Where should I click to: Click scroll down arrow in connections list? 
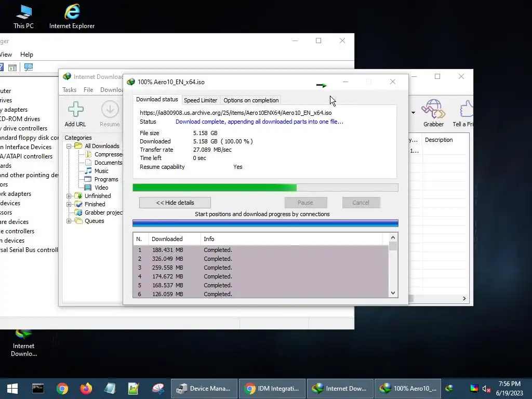tap(393, 293)
